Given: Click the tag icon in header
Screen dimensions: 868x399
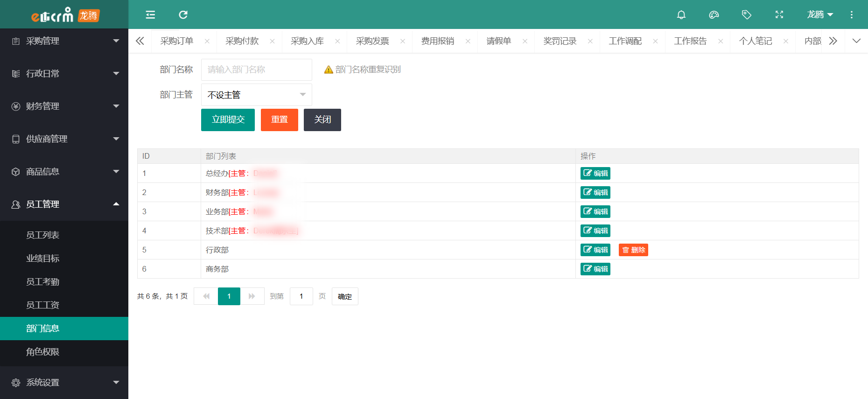Looking at the screenshot, I should coord(746,15).
